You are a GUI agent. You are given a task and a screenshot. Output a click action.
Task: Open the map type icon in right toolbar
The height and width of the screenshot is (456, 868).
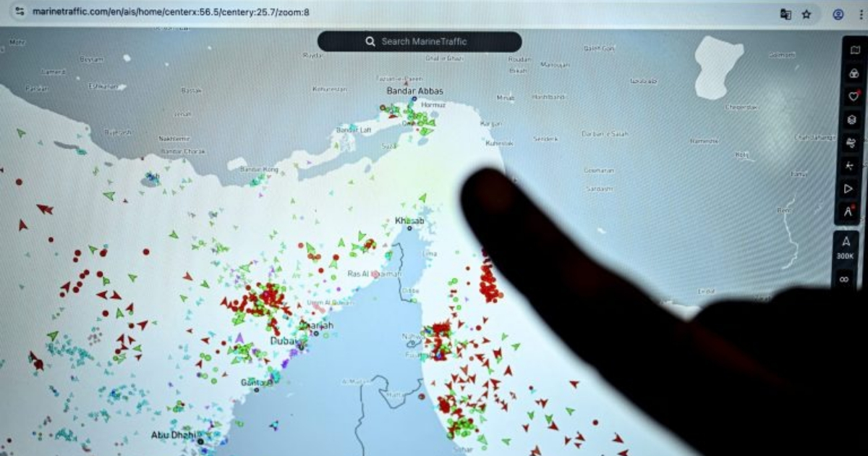[854, 50]
